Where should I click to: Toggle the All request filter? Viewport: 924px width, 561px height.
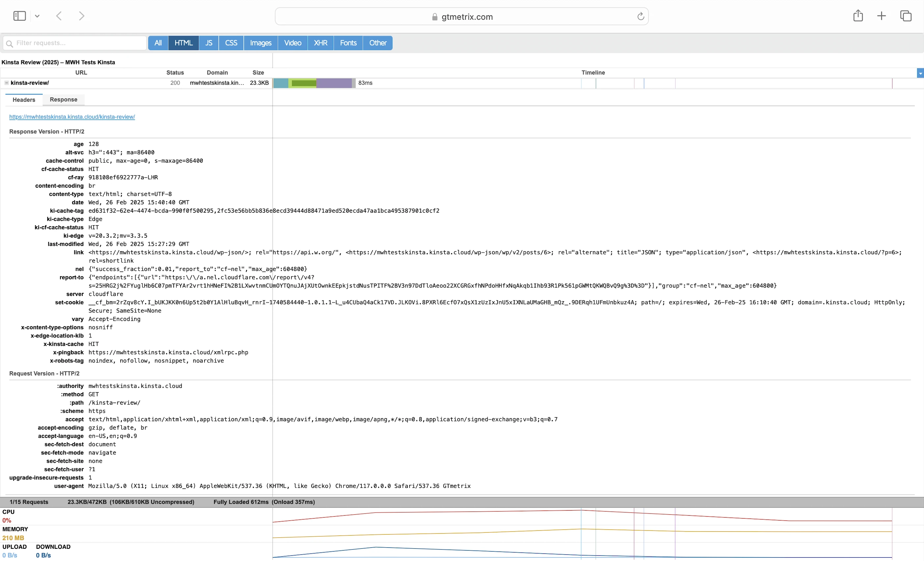[x=158, y=43]
